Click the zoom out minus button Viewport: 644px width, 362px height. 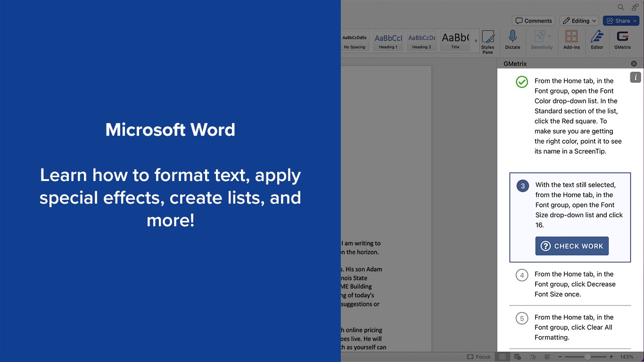(560, 357)
